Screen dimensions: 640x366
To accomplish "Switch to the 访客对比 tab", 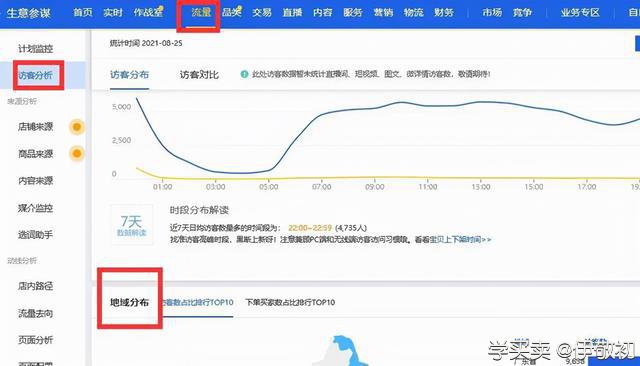I will (x=199, y=75).
